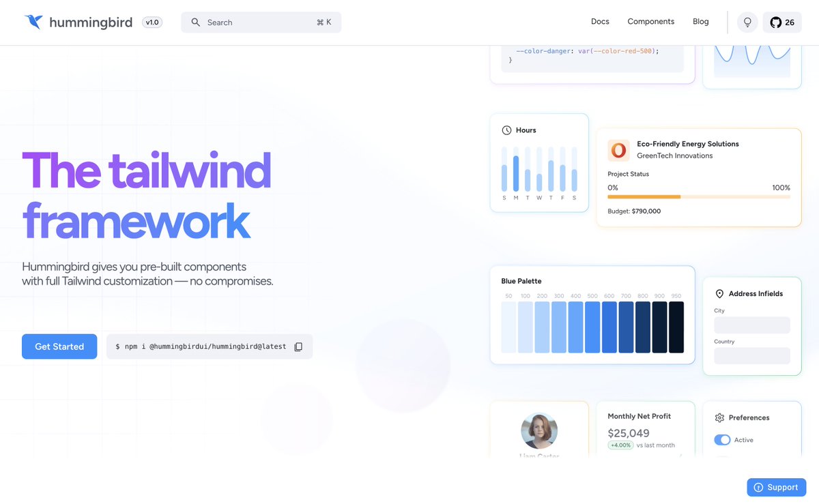Click the gear icon beside Preferences

tap(719, 417)
